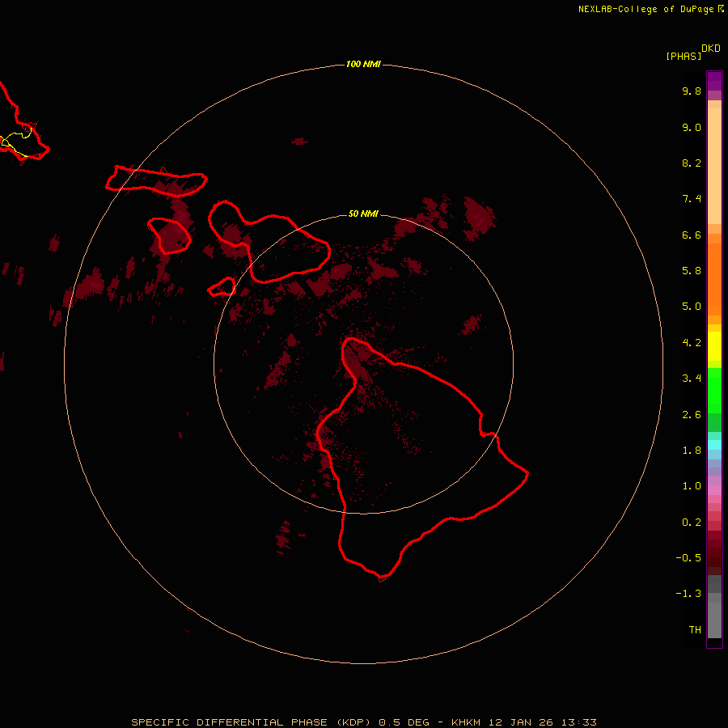Viewport: 728px width, 728px height.
Task: Click the gray segment at the color bar bottom
Action: [714, 620]
